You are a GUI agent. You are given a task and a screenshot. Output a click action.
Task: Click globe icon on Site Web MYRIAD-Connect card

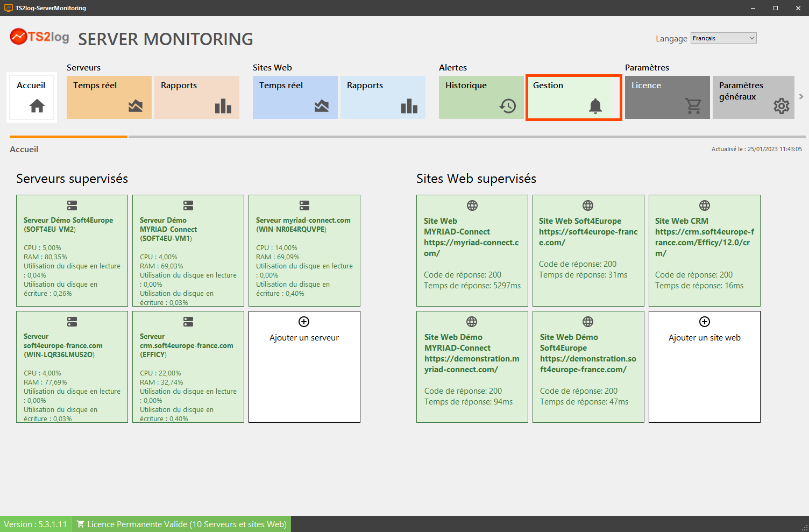pyautogui.click(x=472, y=205)
